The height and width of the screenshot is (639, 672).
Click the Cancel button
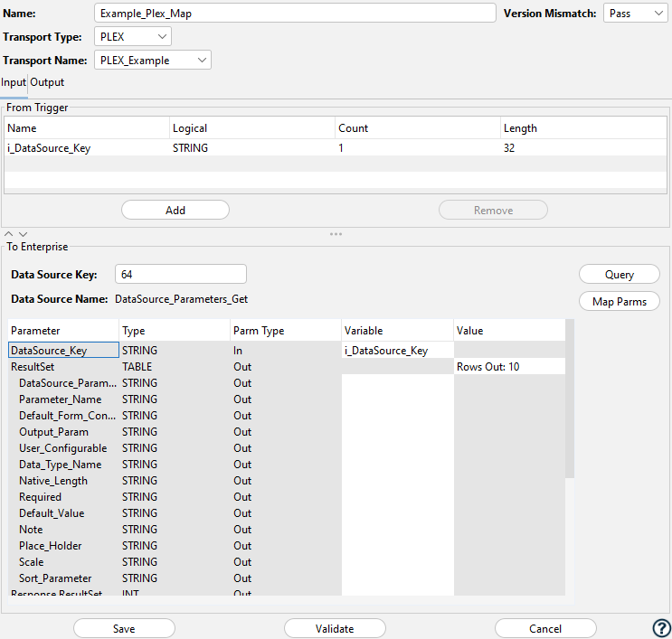click(545, 628)
